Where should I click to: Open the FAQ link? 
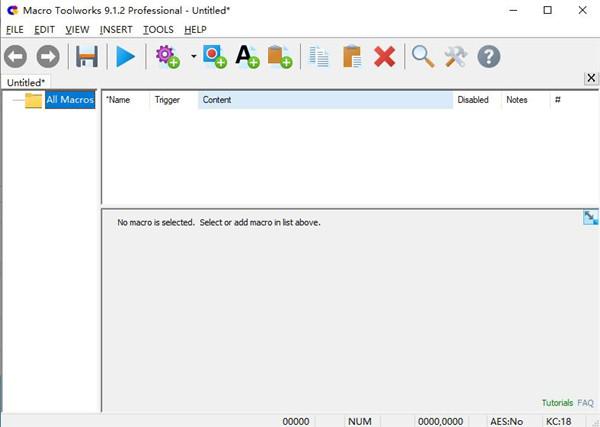585,403
